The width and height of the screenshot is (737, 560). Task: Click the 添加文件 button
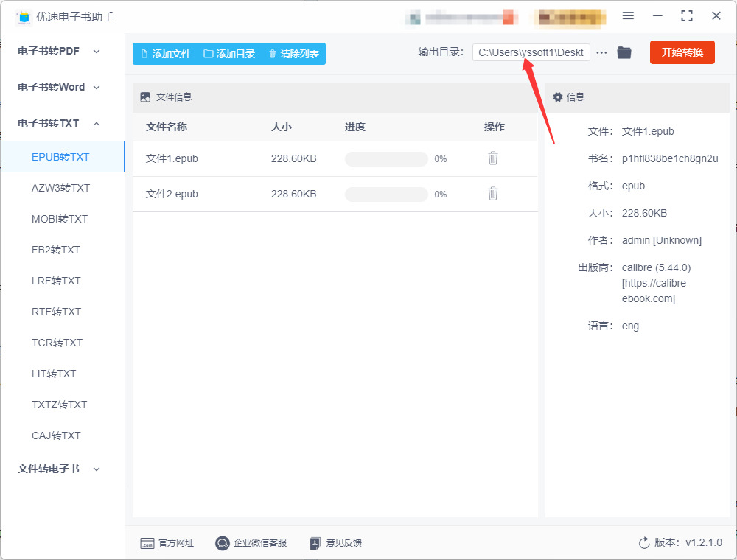coord(167,54)
